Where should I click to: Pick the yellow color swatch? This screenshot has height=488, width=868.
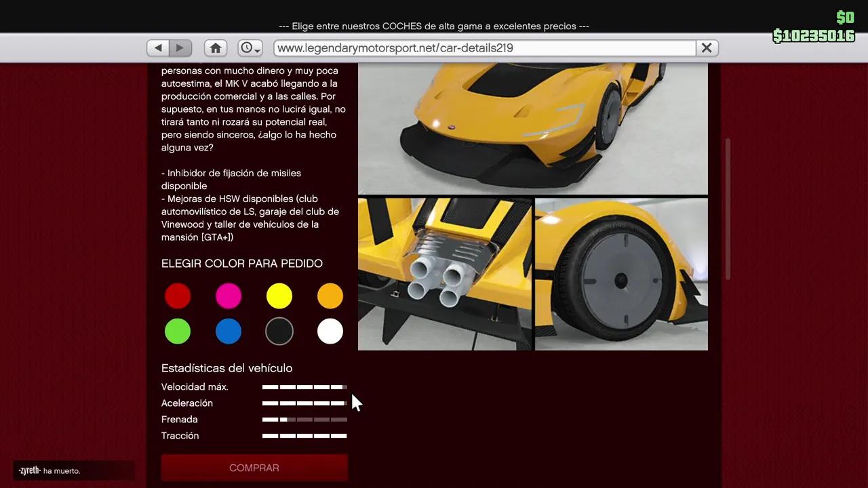pyautogui.click(x=279, y=296)
